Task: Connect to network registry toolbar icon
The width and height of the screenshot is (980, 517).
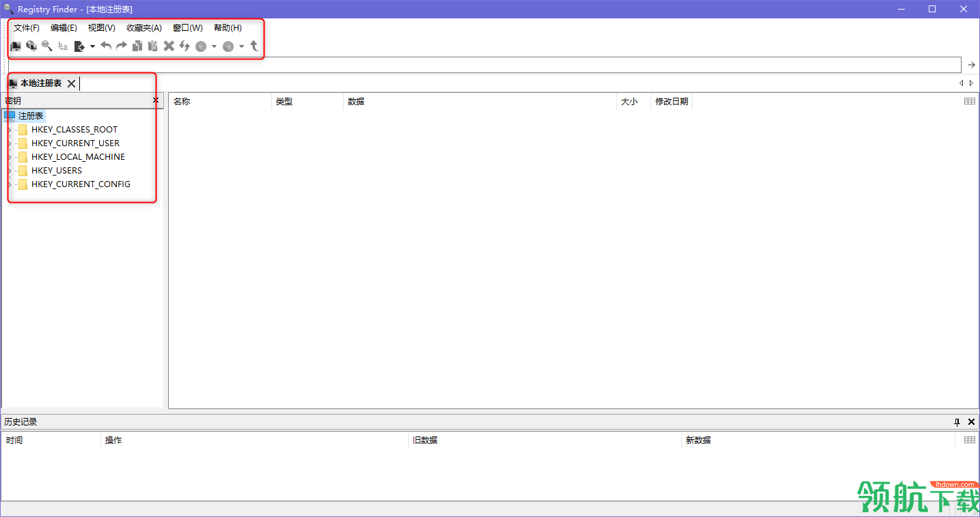Action: click(x=31, y=46)
